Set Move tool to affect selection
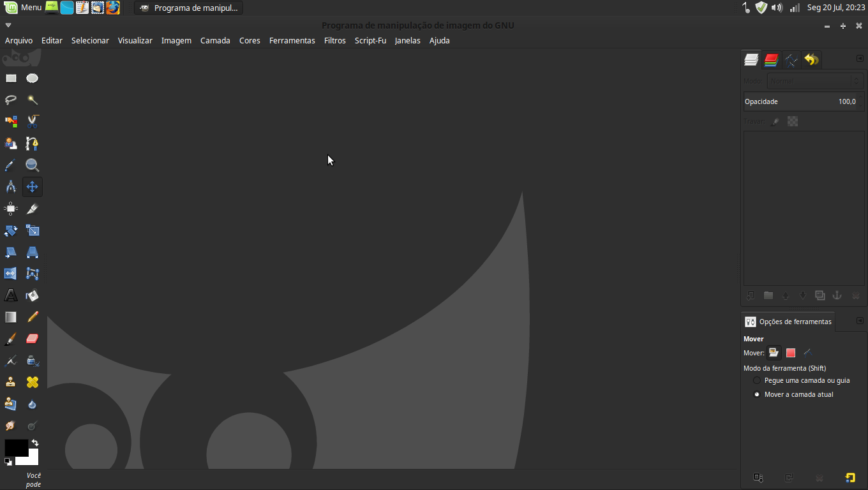868x490 pixels. pyautogui.click(x=791, y=353)
